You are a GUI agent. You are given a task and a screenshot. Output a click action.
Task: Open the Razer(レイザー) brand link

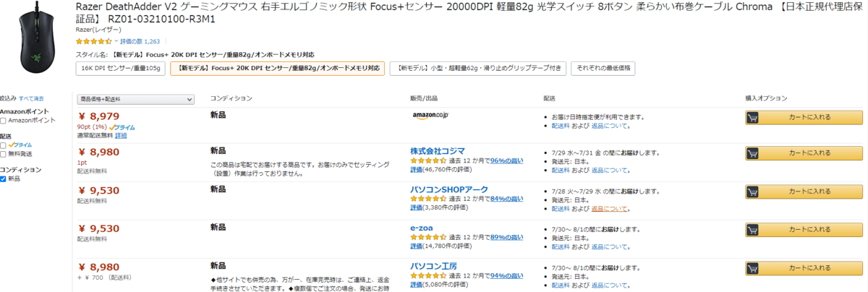(x=98, y=30)
